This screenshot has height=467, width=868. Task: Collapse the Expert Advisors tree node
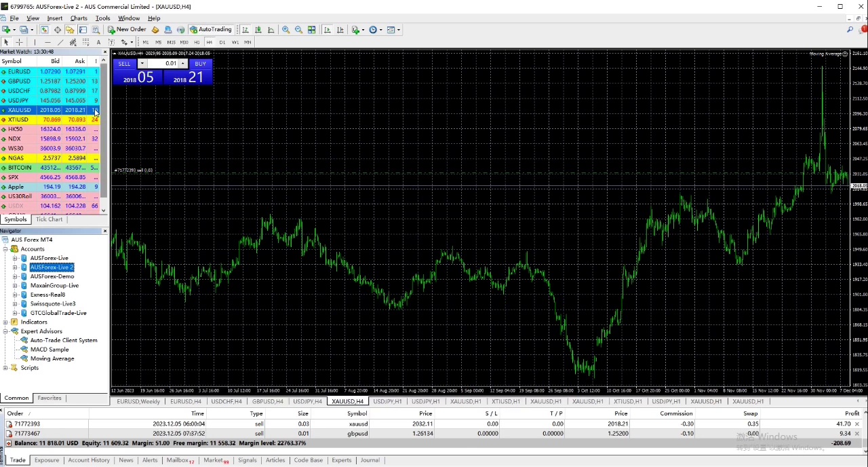click(x=5, y=331)
